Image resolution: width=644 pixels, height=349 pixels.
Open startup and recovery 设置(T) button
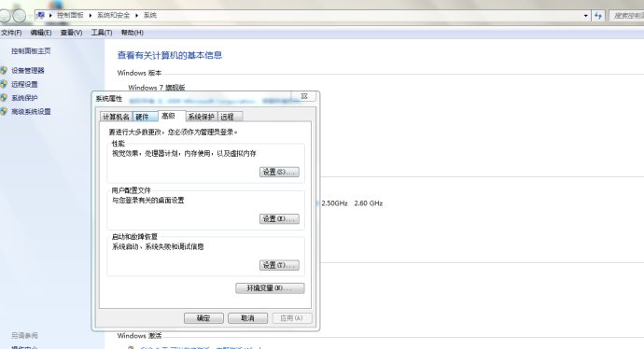pyautogui.click(x=279, y=265)
